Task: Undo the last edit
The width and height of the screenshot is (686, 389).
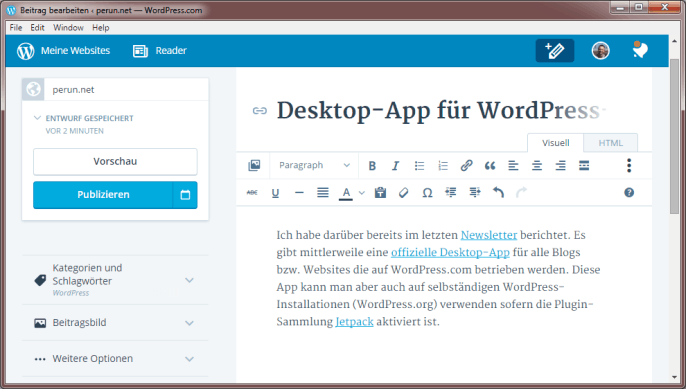Action: point(498,192)
